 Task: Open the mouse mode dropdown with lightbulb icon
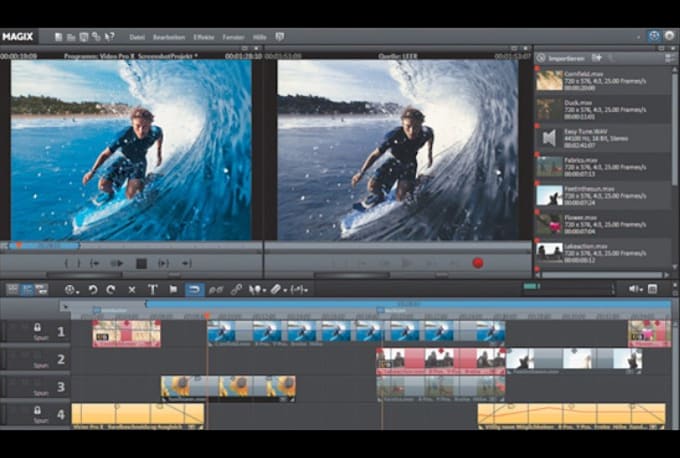coord(257,290)
